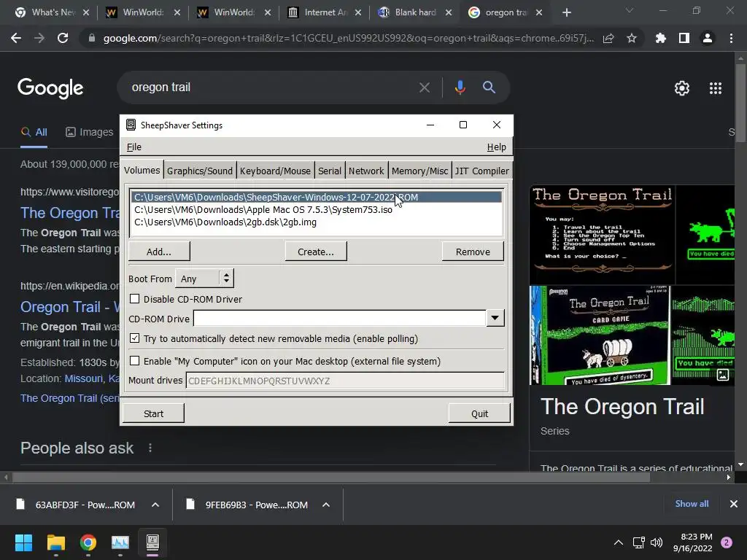Viewport: 747px width, 560px height.
Task: Open People also ask options dots
Action: pyautogui.click(x=150, y=448)
